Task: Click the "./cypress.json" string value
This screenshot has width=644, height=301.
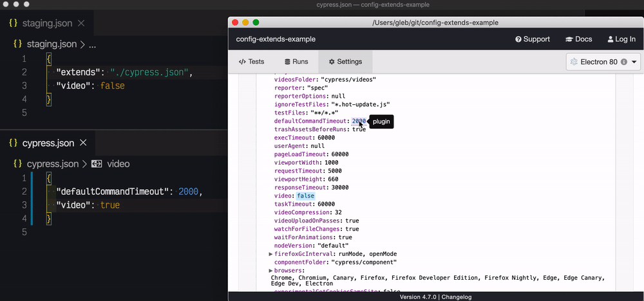Action: point(149,72)
